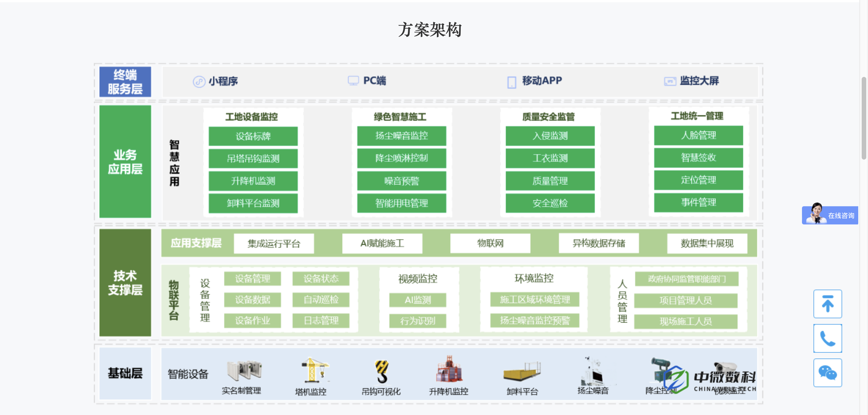This screenshot has width=868, height=415.
Task: Click the 升降机监控 elevator image
Action: [x=449, y=369]
